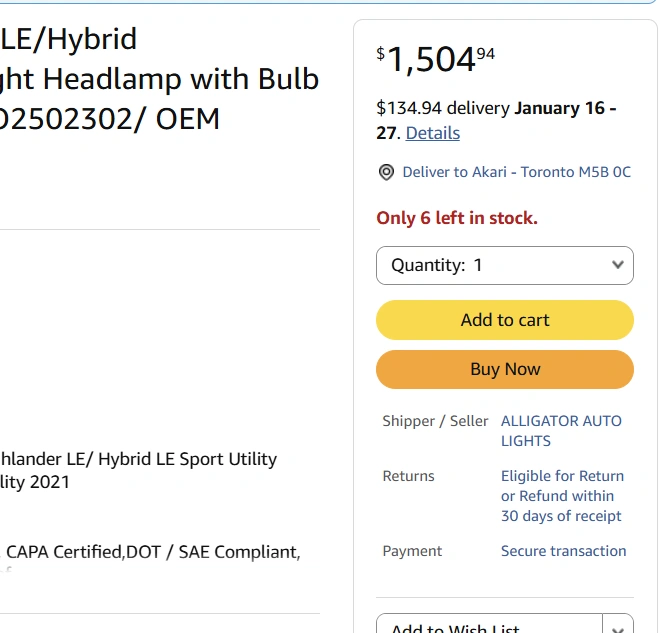Click the $1,504.94 price
This screenshot has height=633, width=670.
tap(435, 60)
